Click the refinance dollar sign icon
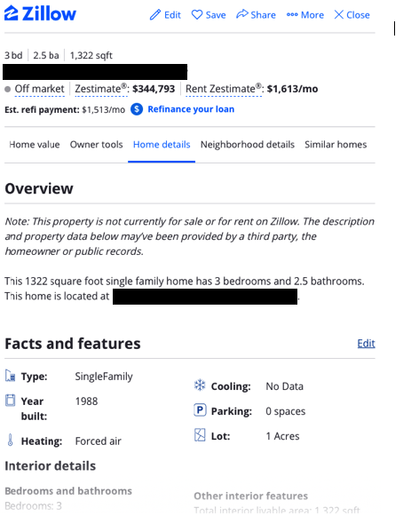The height and width of the screenshot is (532, 419). [137, 109]
